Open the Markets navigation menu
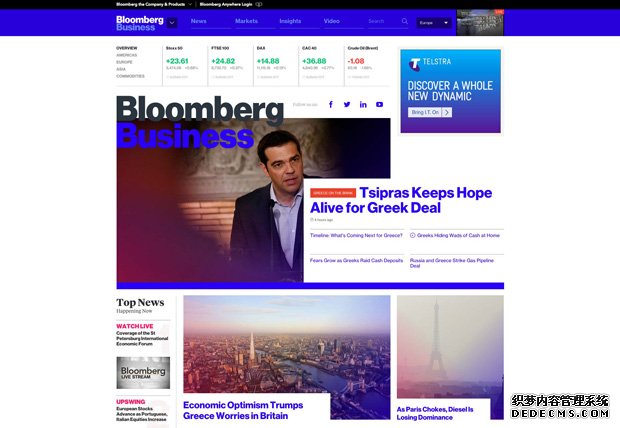The image size is (620, 428). pos(246,21)
